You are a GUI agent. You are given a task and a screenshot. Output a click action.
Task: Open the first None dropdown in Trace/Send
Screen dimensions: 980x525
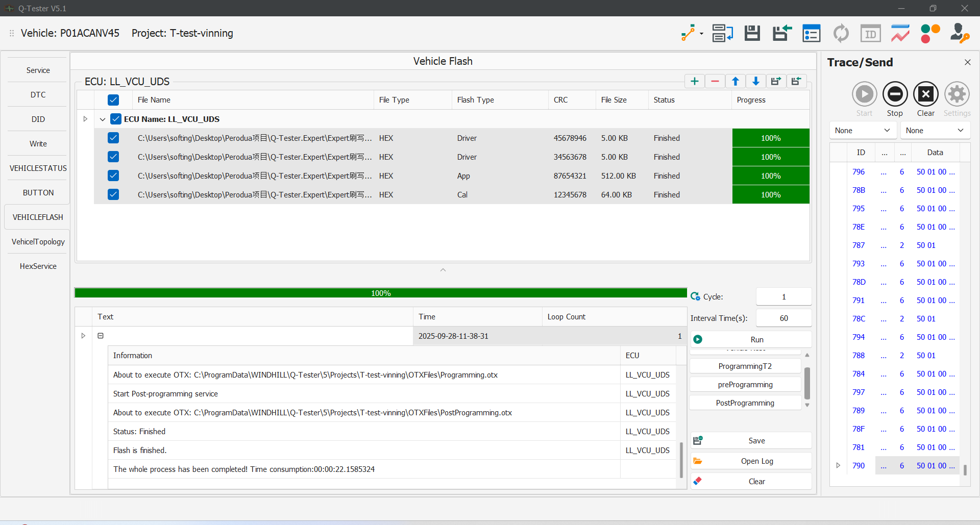[863, 131]
